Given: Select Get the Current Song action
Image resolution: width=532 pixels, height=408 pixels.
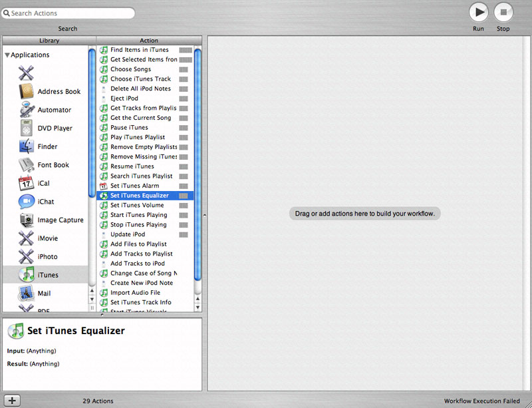Looking at the screenshot, I should click(145, 118).
